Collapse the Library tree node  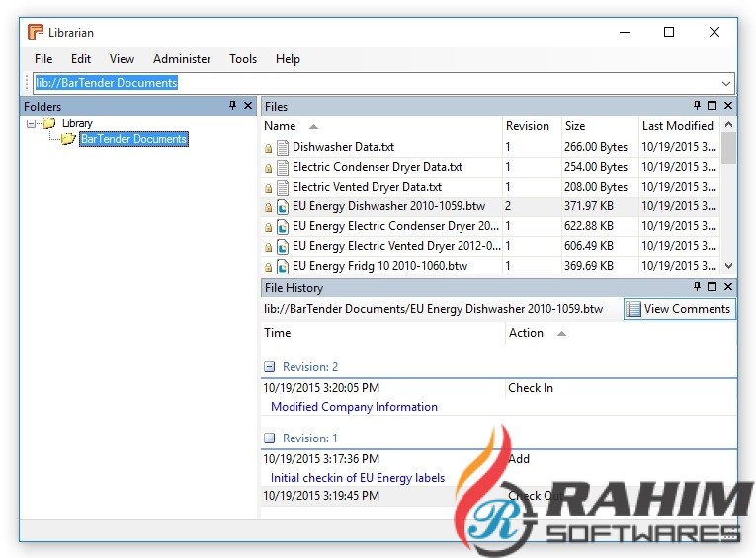(32, 123)
